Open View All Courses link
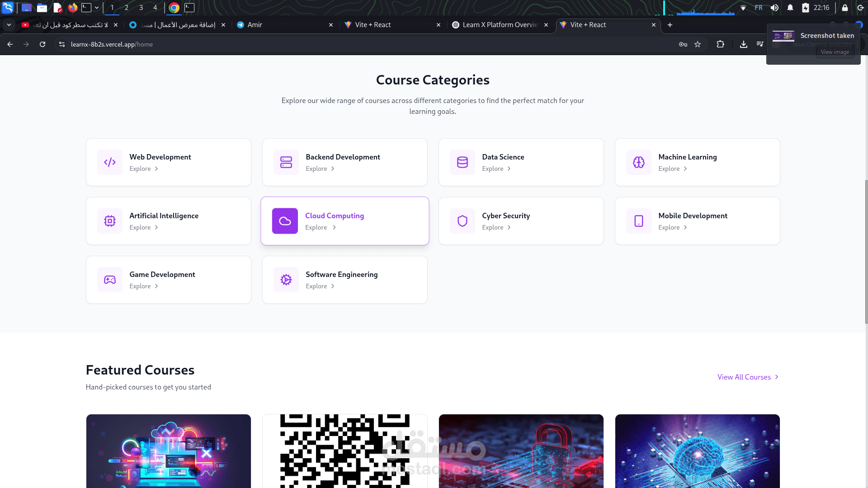This screenshot has height=488, width=868. pos(748,377)
